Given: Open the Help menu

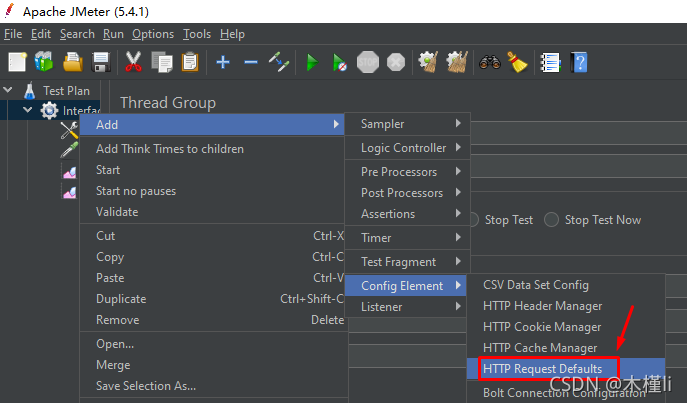Looking at the screenshot, I should coord(232,34).
